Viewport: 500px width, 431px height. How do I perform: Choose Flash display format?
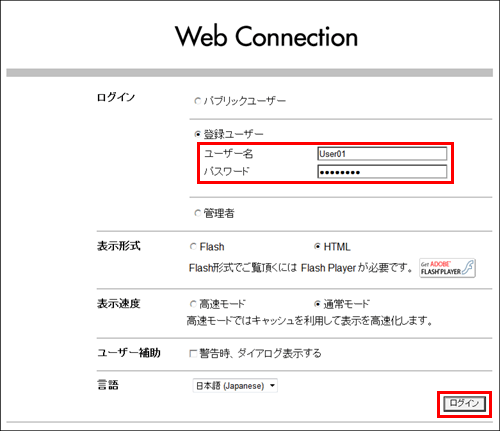pos(193,247)
